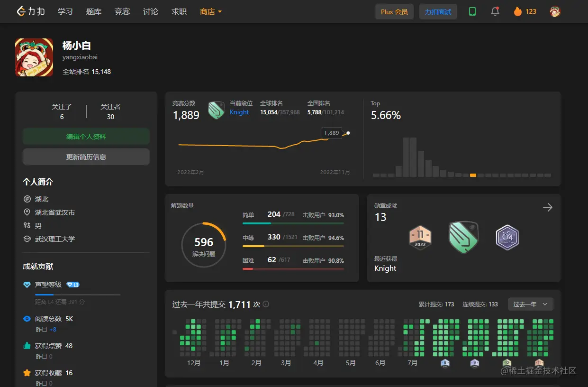The image size is (588, 387).
Task: Open the mobile app phone icon
Action: pos(472,11)
